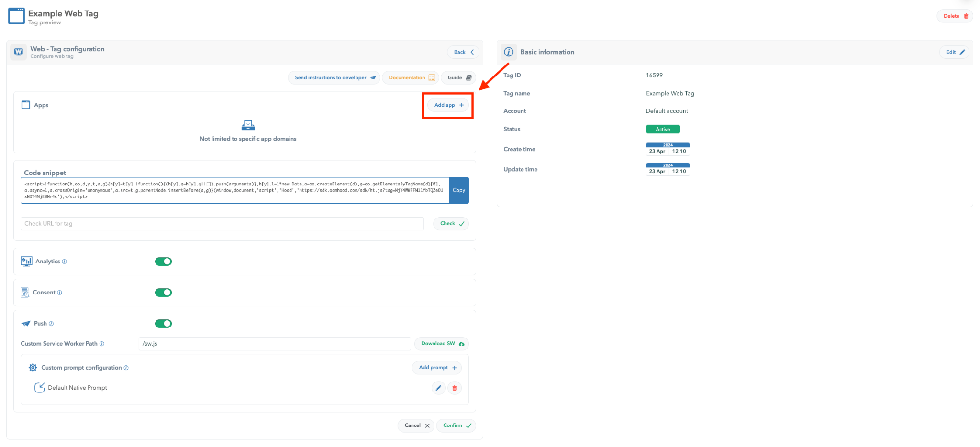Open the Guide

[458, 77]
